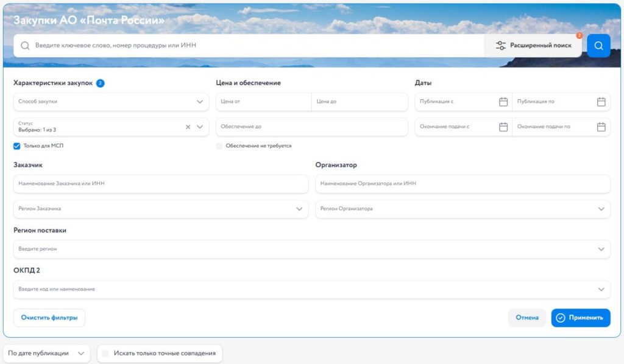Click the Организатор section heading
Screen dimensions: 624x364
[336, 165]
